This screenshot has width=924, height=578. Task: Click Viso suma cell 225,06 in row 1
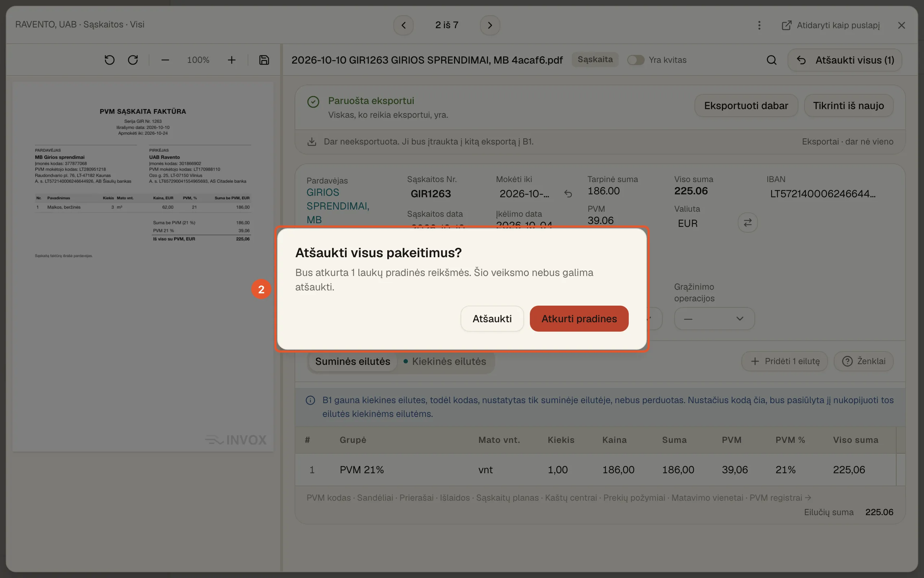849,469
